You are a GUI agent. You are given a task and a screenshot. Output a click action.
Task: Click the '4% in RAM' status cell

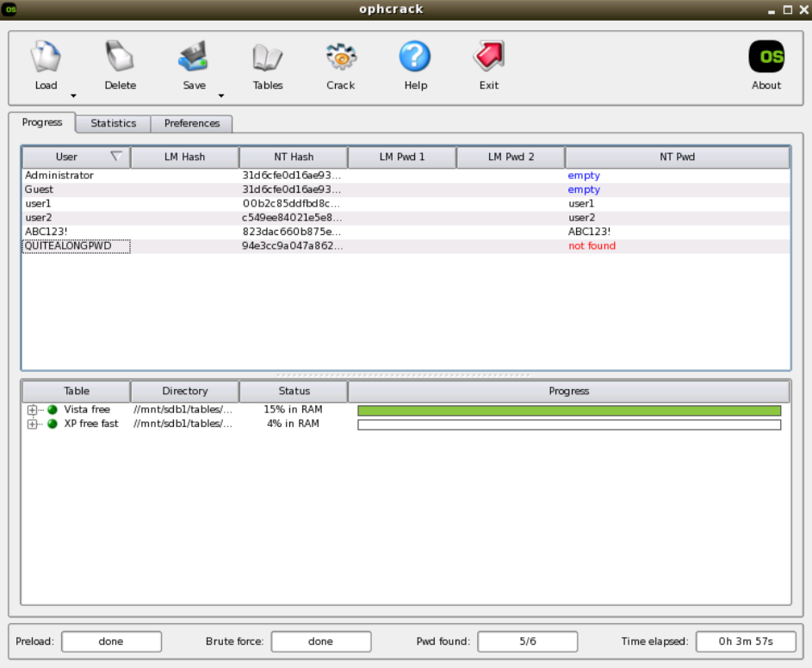pos(293,424)
